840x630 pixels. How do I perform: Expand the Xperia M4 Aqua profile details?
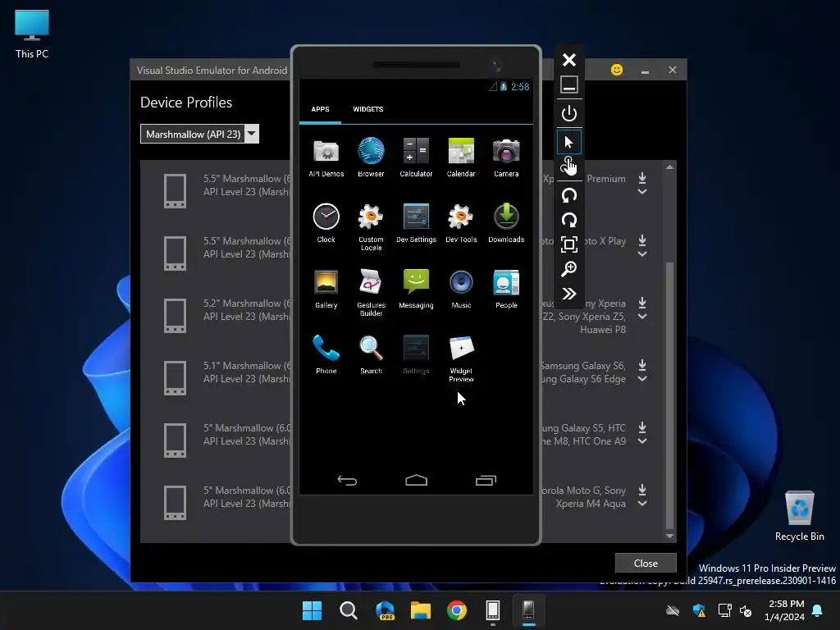coord(642,504)
